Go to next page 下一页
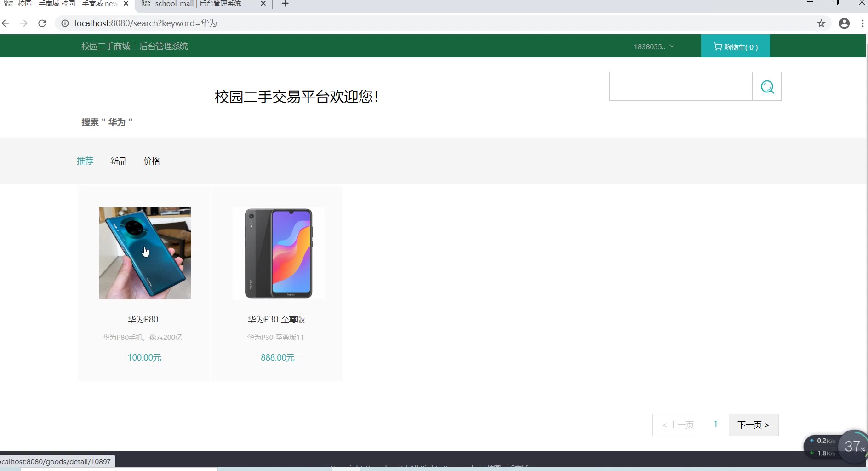Screen dimensions: 868x471 tap(754, 425)
